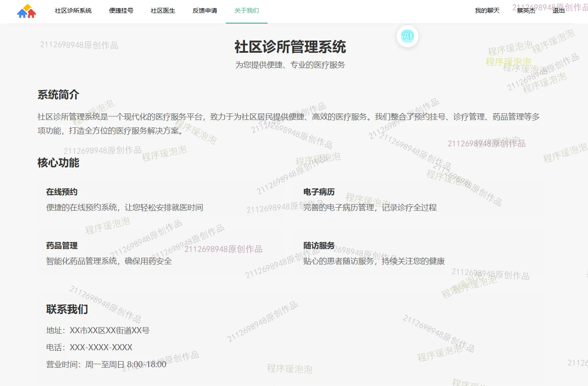Click the 联系我们 heading

click(x=67, y=309)
